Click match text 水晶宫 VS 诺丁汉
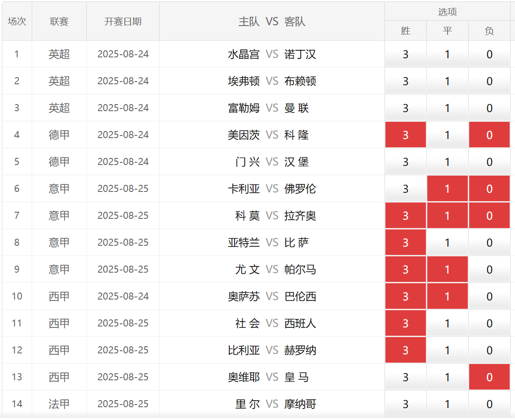 272,54
